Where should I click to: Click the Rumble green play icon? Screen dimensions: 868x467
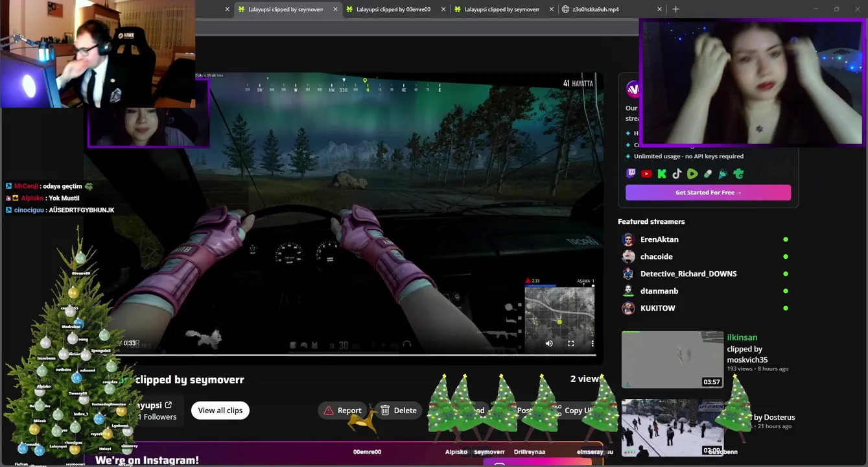692,174
